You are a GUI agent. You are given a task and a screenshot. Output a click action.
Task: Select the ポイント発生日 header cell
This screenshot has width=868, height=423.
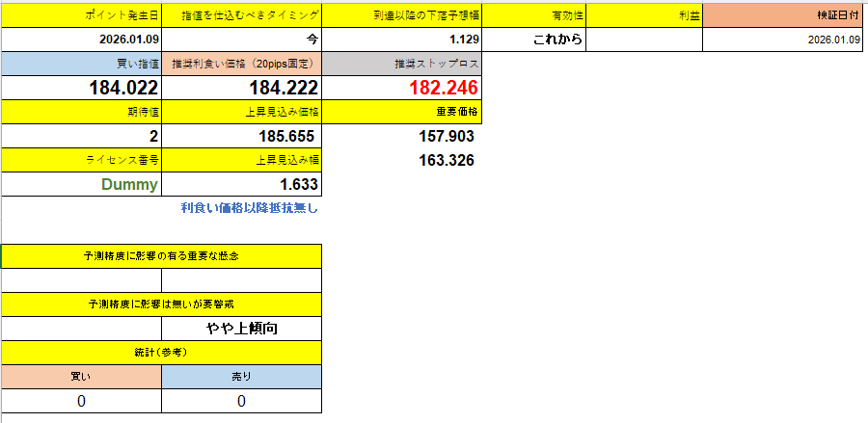[81, 15]
